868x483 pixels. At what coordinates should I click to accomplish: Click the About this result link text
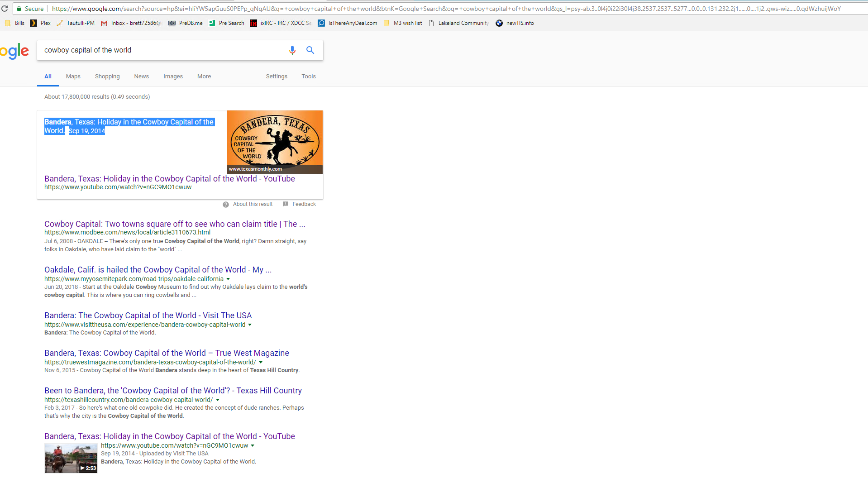click(253, 204)
